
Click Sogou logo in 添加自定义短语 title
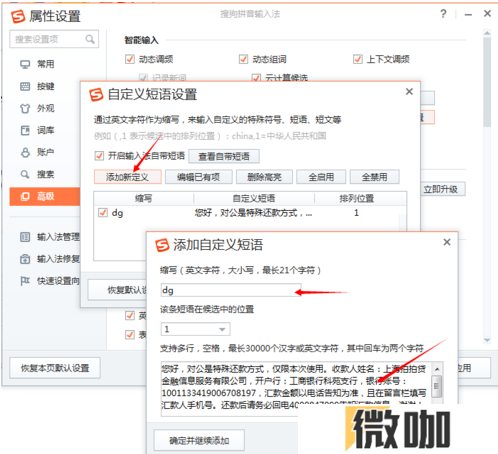[x=162, y=245]
